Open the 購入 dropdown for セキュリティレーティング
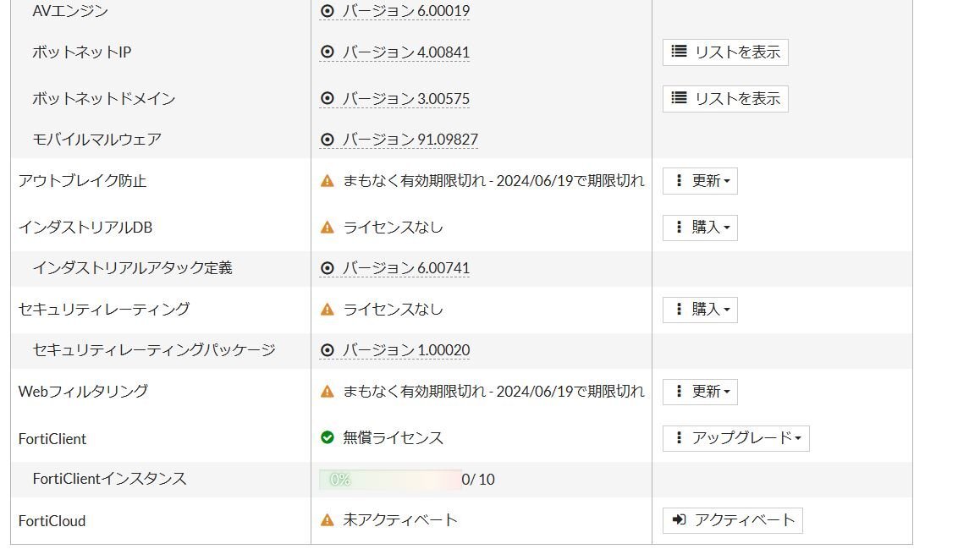Viewport: 958px width, 560px height. [x=700, y=310]
